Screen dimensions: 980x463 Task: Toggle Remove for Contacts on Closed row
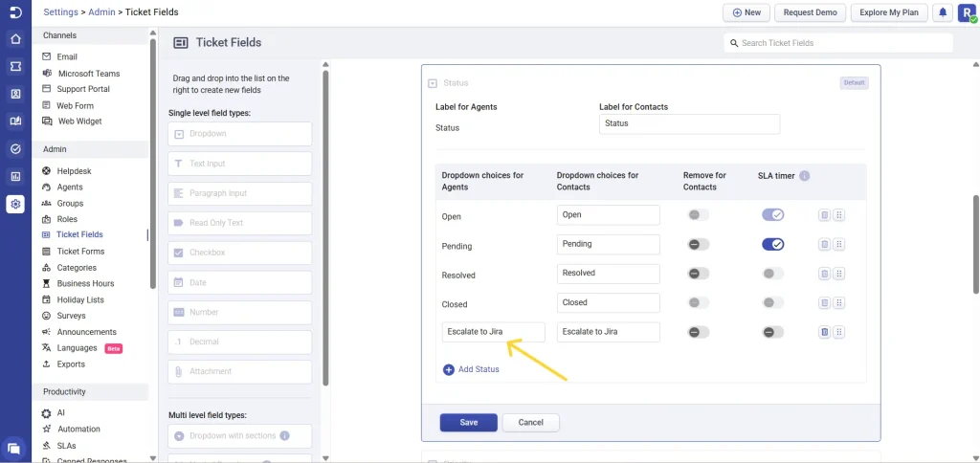coord(698,302)
